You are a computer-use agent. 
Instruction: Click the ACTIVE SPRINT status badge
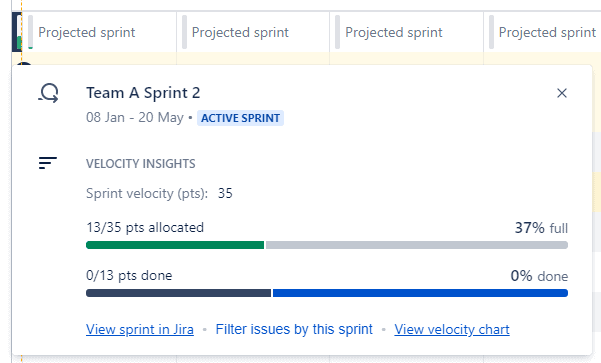coord(240,118)
